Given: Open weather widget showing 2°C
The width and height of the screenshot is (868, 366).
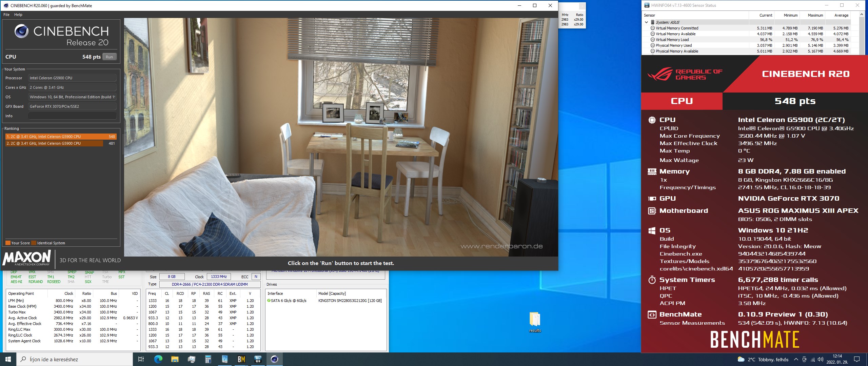Looking at the screenshot, I should tap(763, 359).
